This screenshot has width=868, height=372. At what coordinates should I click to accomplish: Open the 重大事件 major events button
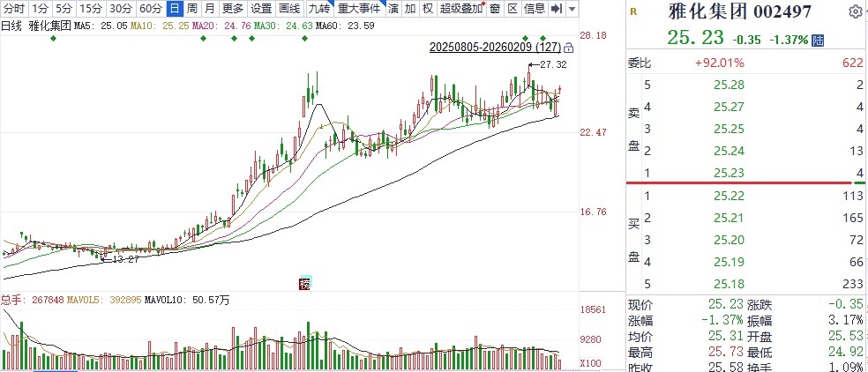click(x=360, y=9)
